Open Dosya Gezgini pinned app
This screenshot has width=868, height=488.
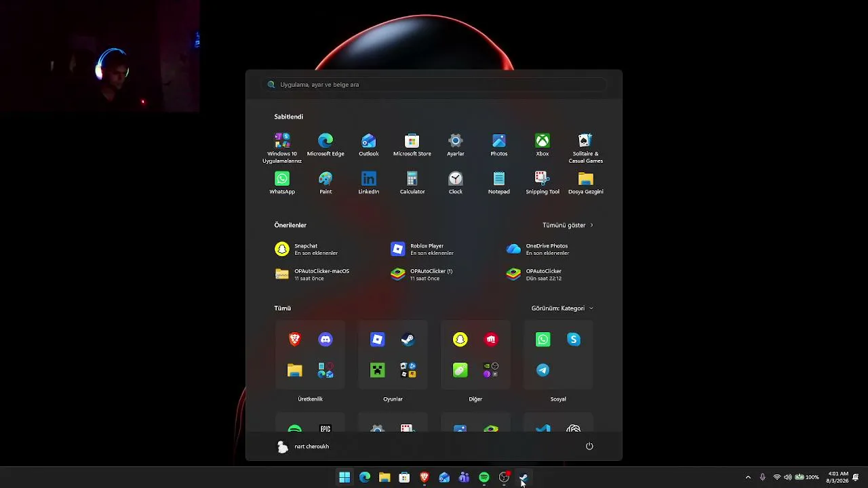pyautogui.click(x=586, y=183)
